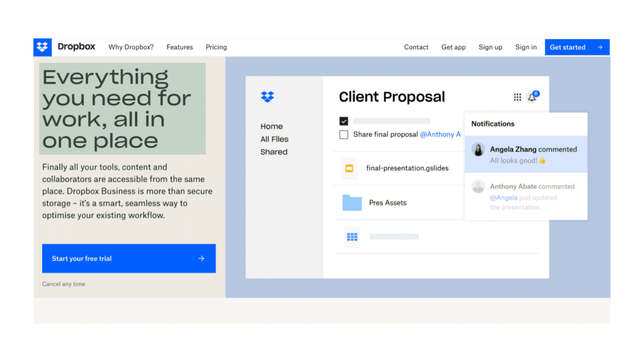Click the All looks good! comment text
This screenshot has height=362, width=644.
(518, 160)
